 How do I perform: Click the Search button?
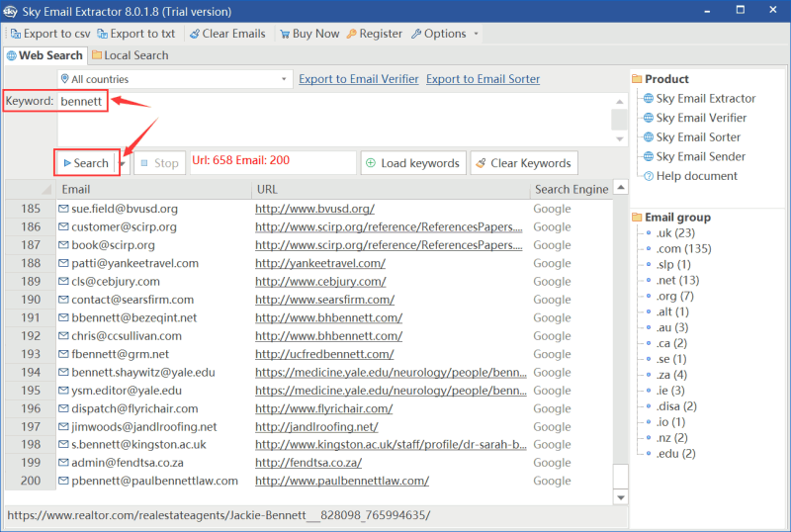pos(86,163)
